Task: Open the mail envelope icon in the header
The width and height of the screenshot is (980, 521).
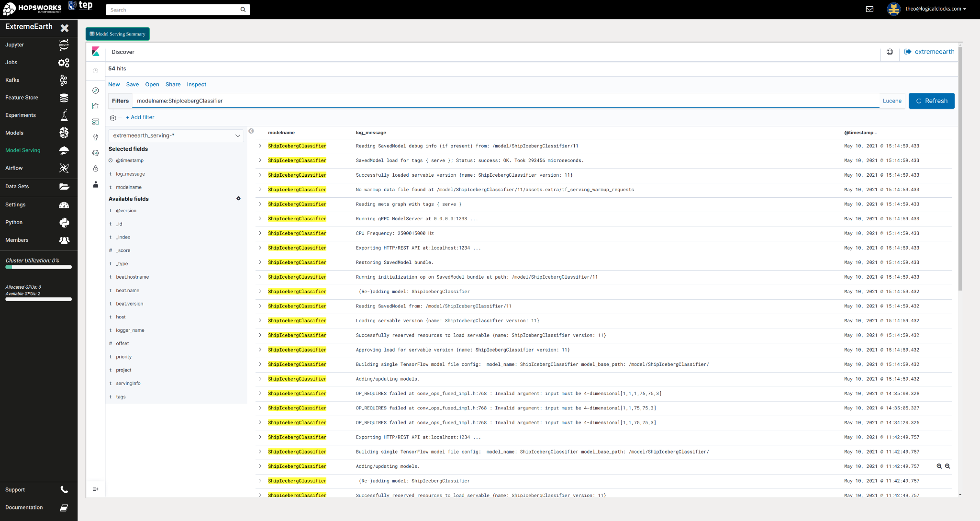Action: coord(869,9)
